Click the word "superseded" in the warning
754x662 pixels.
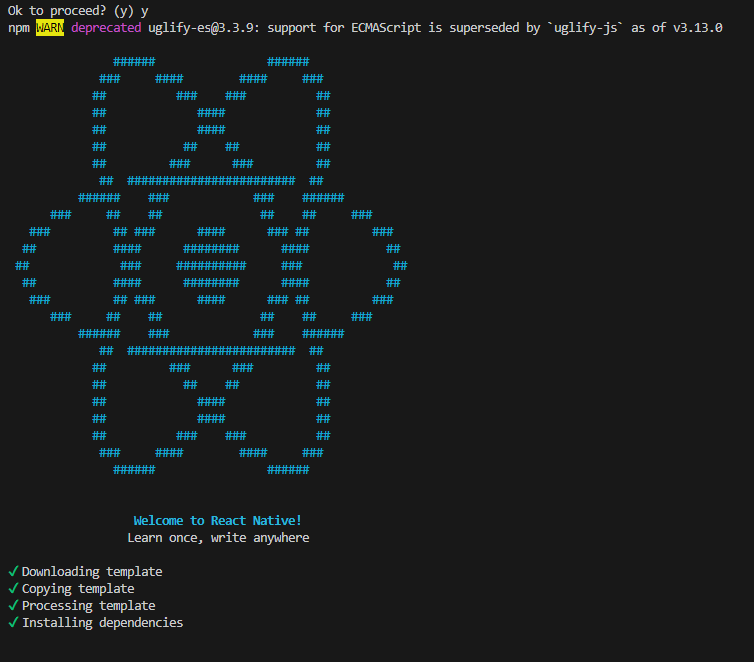pos(484,28)
